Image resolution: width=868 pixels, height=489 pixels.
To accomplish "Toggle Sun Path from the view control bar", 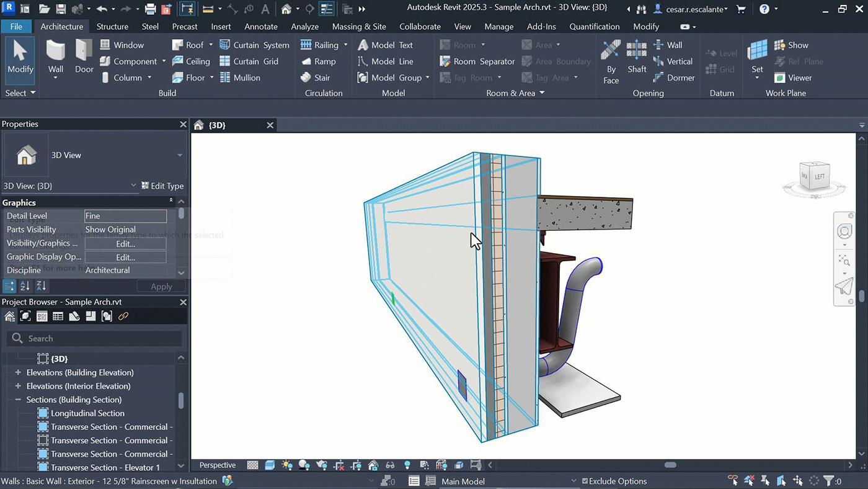I will pos(286,464).
